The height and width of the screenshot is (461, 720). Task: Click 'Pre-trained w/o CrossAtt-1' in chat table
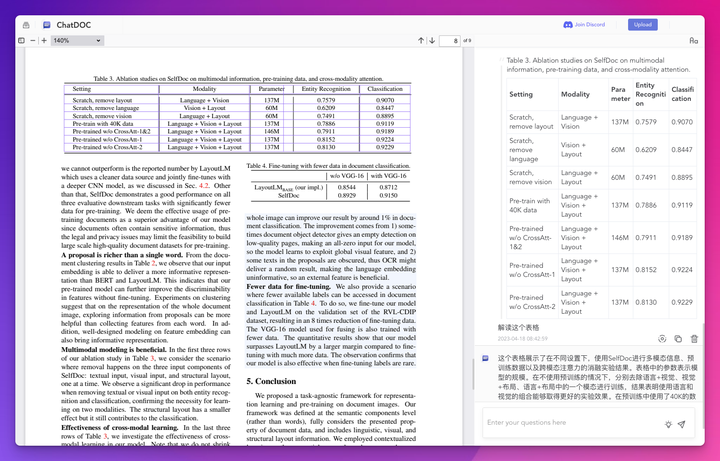532,270
